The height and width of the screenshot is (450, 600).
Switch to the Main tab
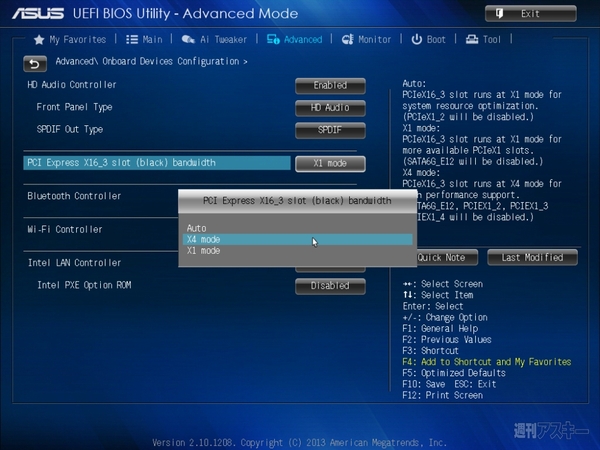tap(152, 39)
